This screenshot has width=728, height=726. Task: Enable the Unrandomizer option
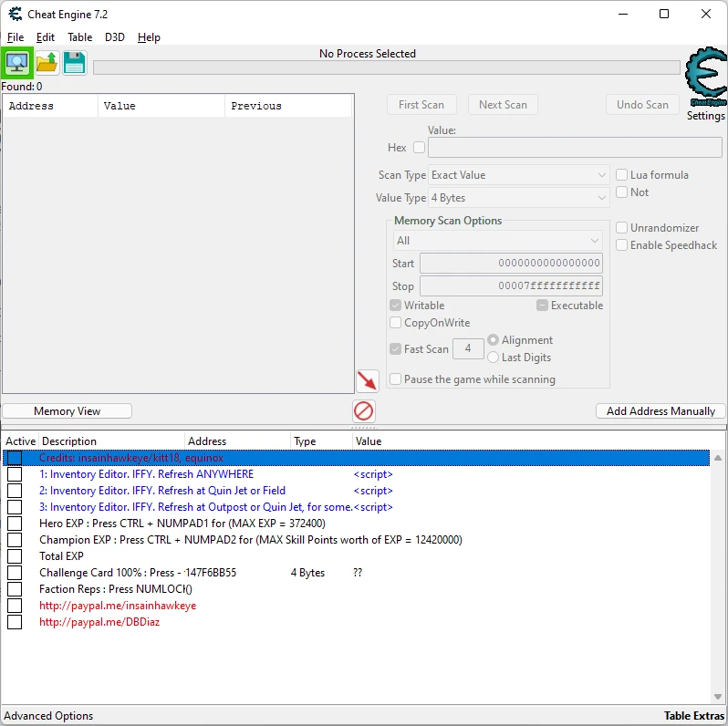point(621,227)
